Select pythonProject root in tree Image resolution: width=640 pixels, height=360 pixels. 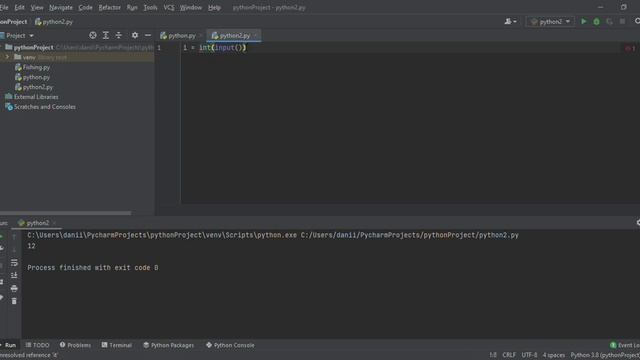(33, 47)
